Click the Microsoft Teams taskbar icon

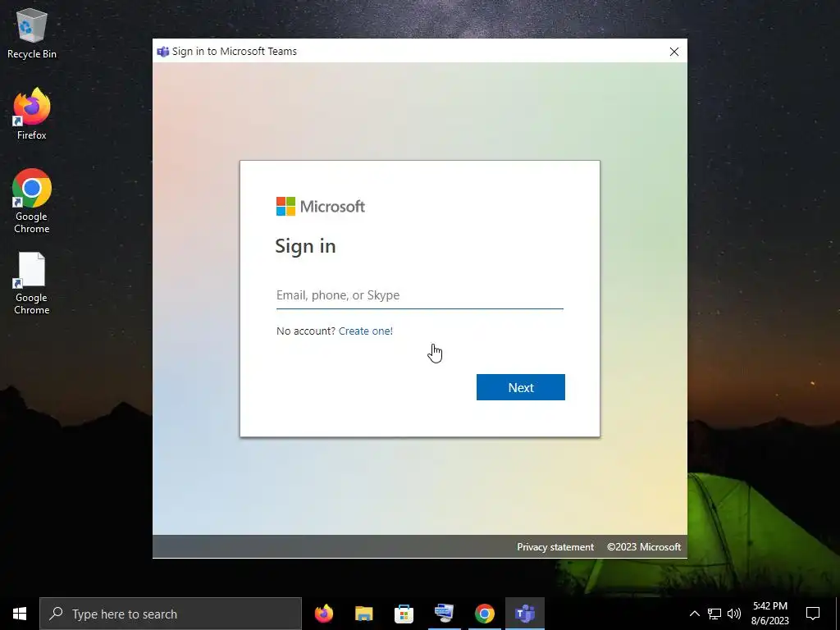coord(525,614)
